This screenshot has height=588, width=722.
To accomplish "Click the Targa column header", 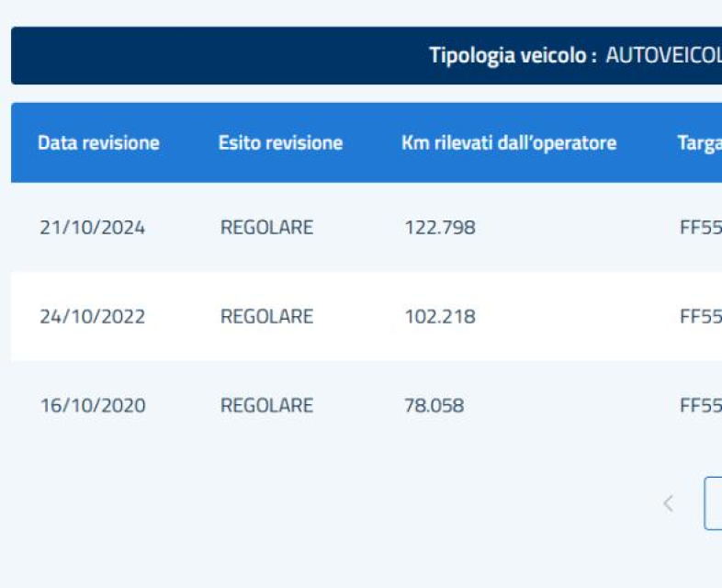I will (x=699, y=143).
